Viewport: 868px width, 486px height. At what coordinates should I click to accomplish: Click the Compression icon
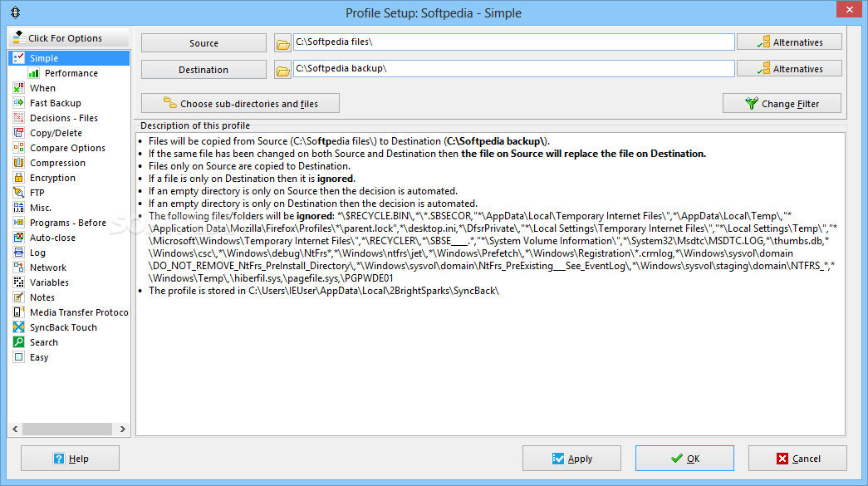19,162
